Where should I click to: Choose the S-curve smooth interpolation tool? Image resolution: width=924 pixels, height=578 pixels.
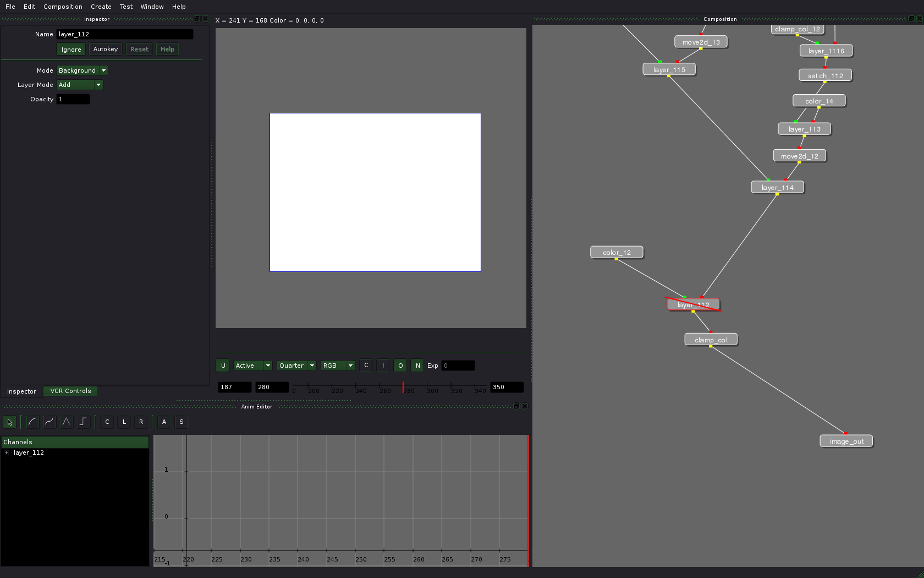pyautogui.click(x=50, y=422)
